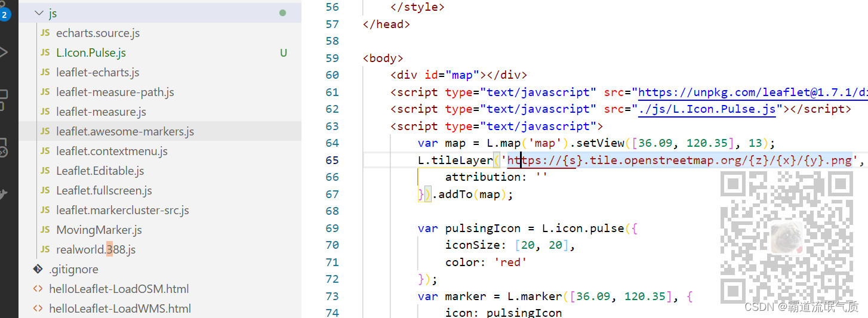This screenshot has width=868, height=318.
Task: Click JS icon beside leaflet-measure-path.js
Action: [45, 92]
